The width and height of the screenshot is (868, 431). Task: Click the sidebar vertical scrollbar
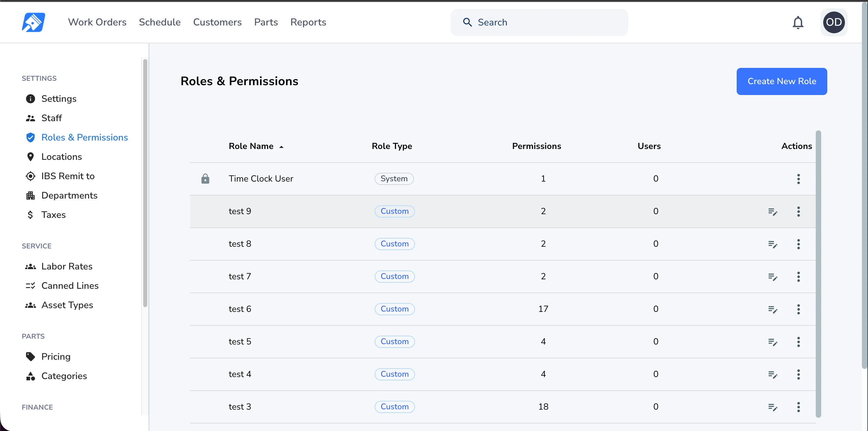tap(145, 183)
